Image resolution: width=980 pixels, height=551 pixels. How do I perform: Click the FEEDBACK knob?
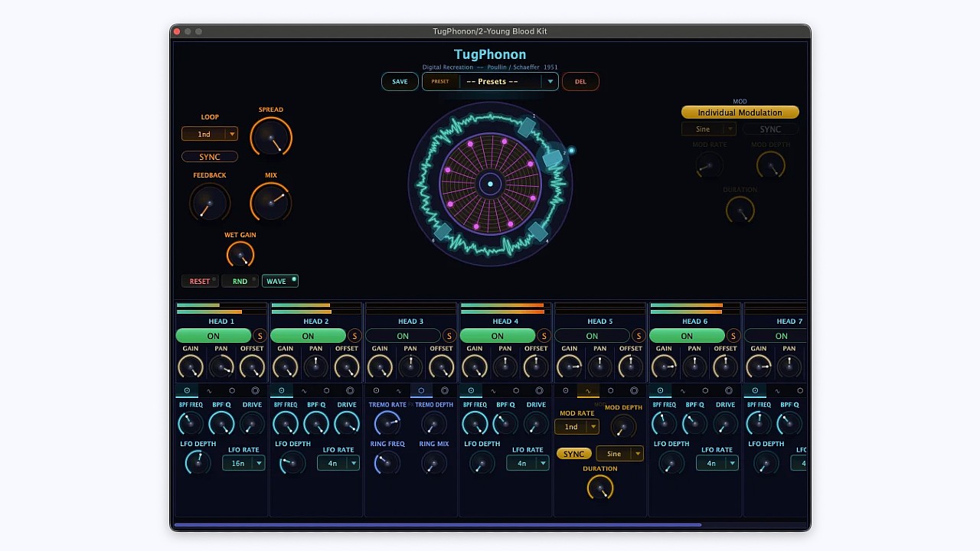tap(209, 203)
